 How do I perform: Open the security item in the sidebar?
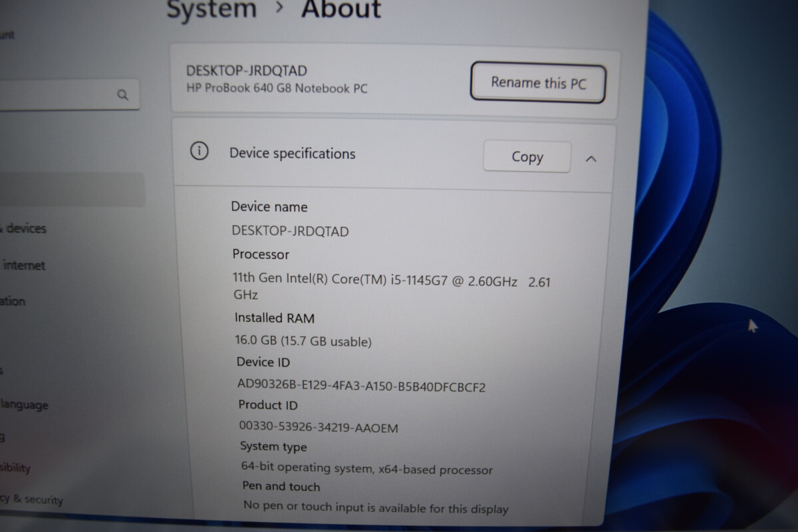32,499
